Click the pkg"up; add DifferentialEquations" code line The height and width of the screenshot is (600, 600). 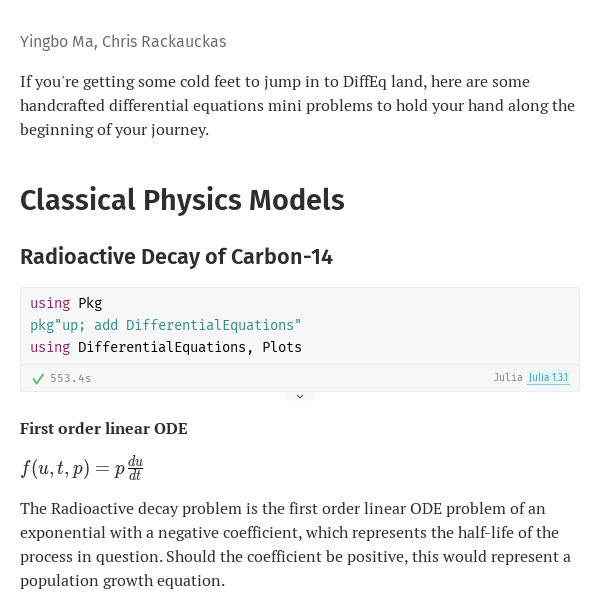pyautogui.click(x=166, y=325)
